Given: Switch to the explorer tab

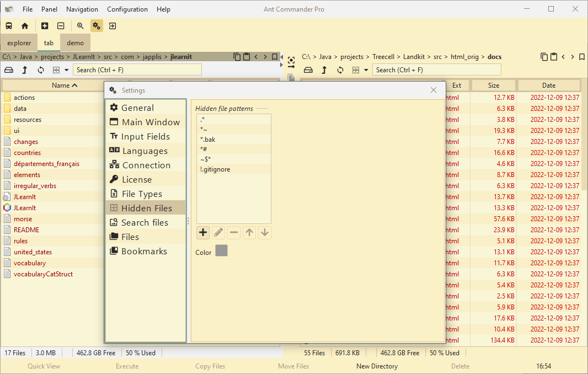Looking at the screenshot, I should click(x=19, y=43).
